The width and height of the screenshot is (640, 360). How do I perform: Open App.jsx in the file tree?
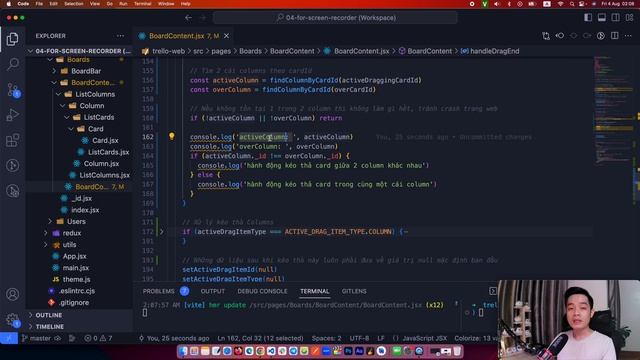coord(74,256)
